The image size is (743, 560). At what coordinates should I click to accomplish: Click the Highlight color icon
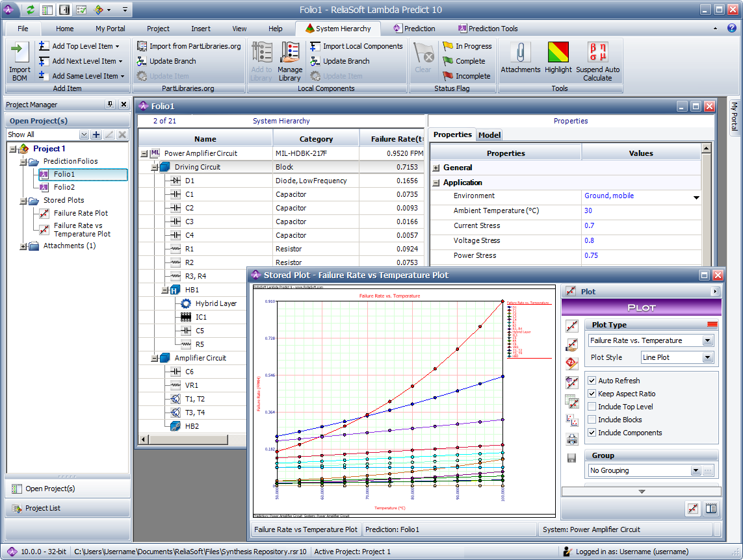pyautogui.click(x=558, y=53)
